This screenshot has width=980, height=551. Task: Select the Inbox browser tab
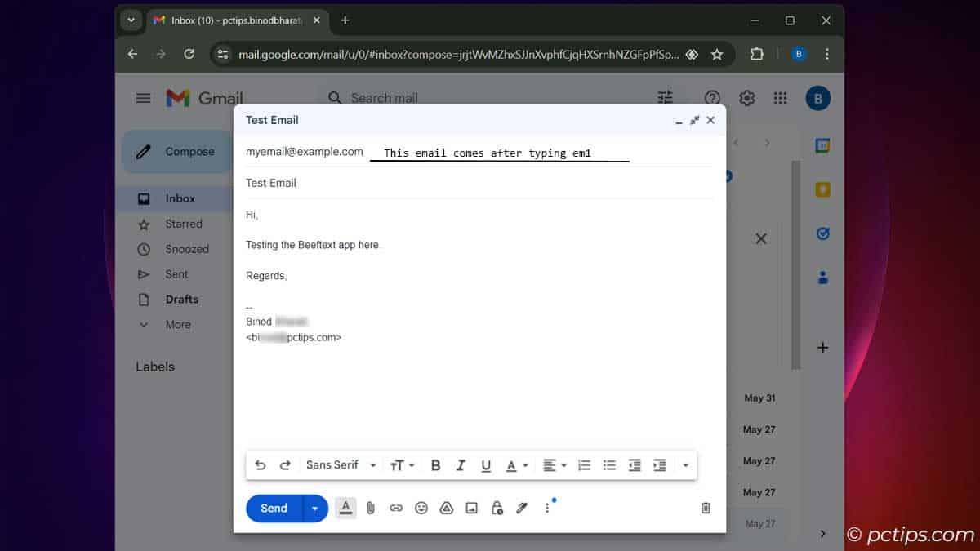[x=229, y=20]
